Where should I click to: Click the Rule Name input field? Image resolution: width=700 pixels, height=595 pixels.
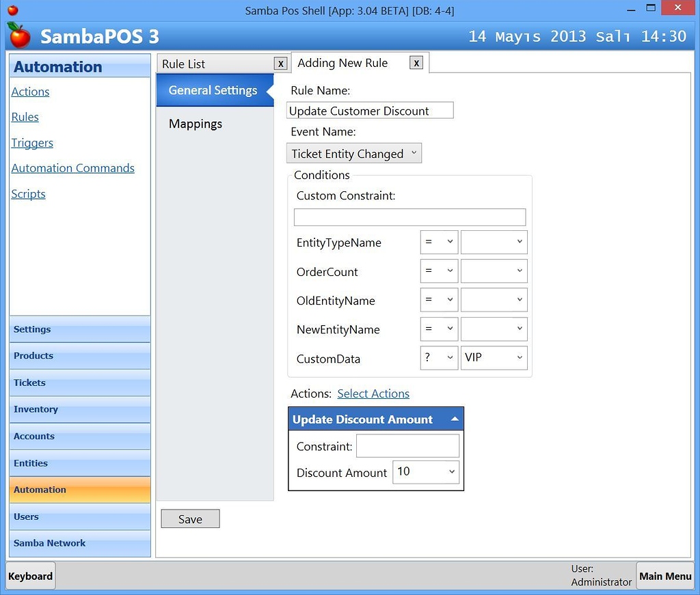[x=369, y=110]
